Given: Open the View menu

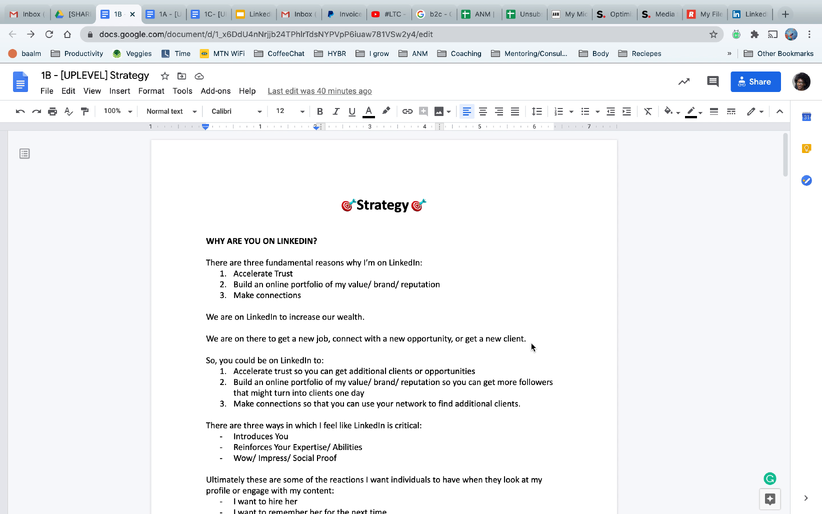Looking at the screenshot, I should (x=92, y=91).
